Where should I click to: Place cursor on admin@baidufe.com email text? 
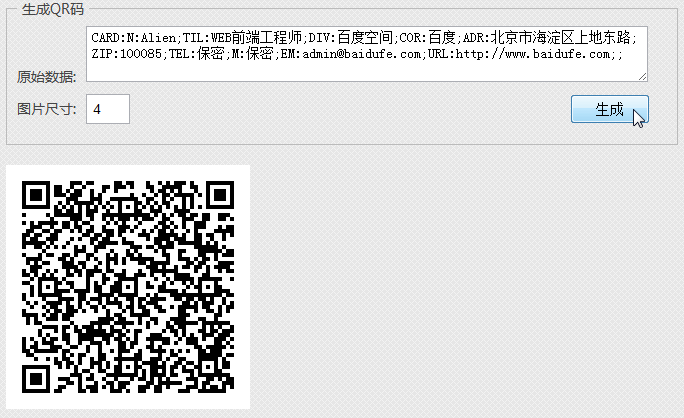click(362, 54)
